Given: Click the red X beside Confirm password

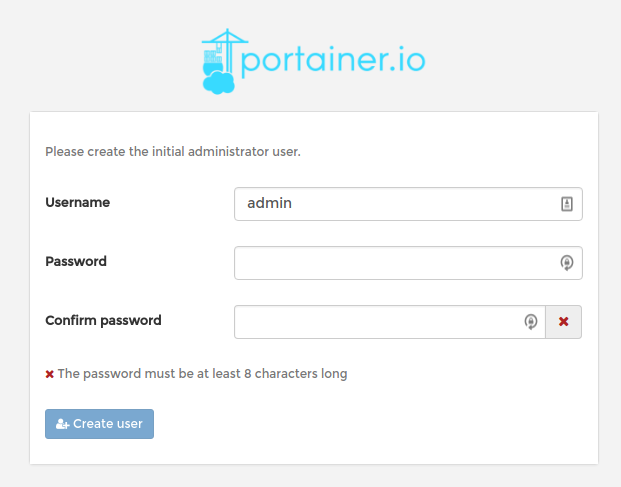Looking at the screenshot, I should [564, 322].
